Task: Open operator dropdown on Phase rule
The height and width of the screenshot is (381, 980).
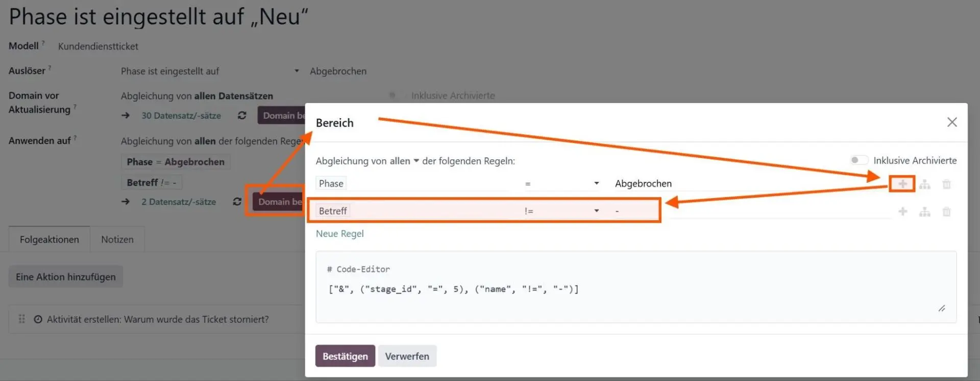Action: pos(561,183)
